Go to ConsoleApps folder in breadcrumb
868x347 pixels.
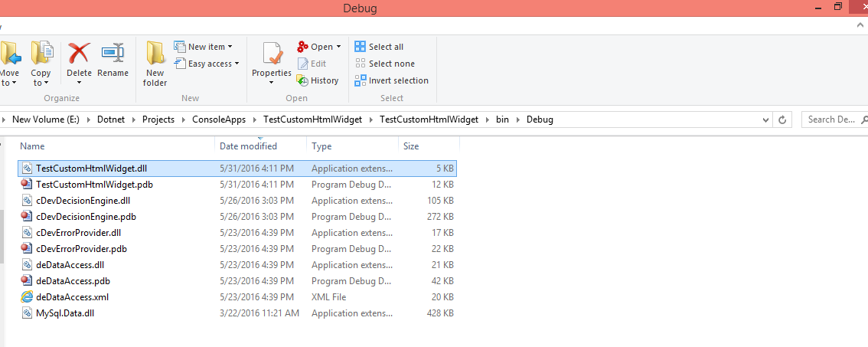click(x=219, y=119)
